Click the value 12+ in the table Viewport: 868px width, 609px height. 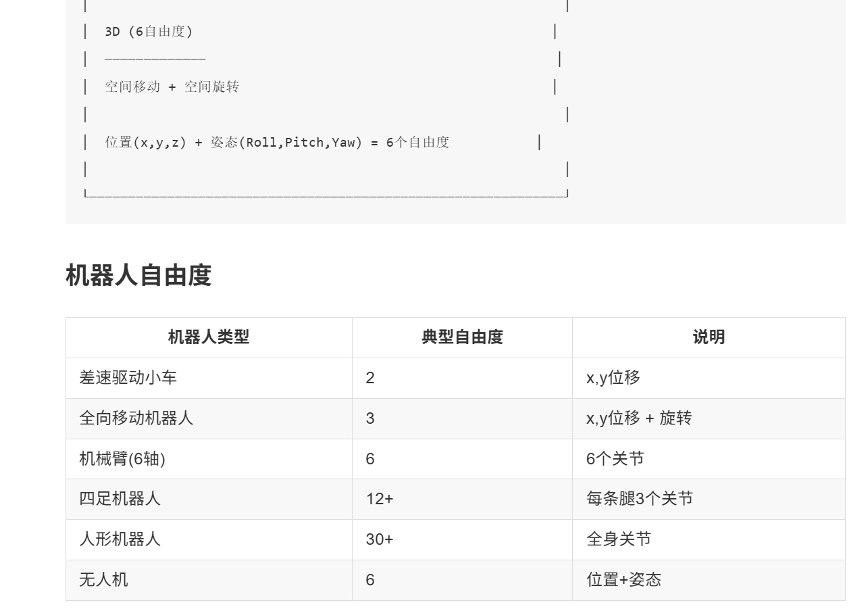click(x=376, y=499)
